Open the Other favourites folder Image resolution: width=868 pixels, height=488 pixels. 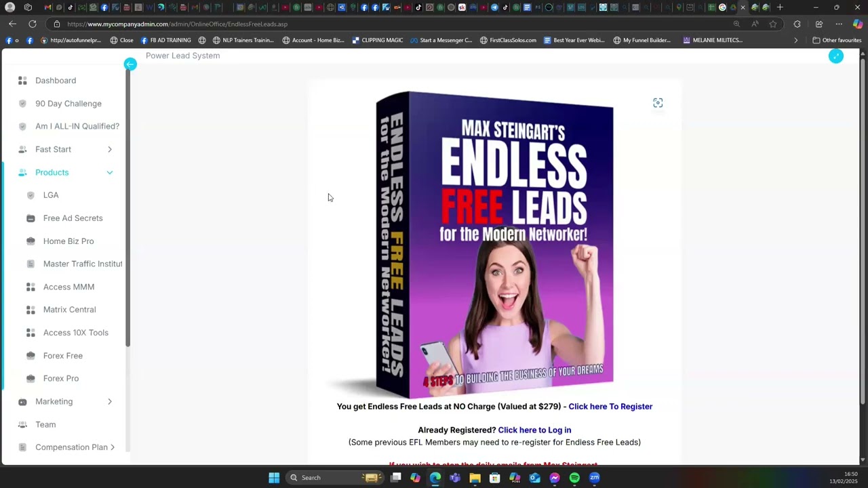coord(837,40)
